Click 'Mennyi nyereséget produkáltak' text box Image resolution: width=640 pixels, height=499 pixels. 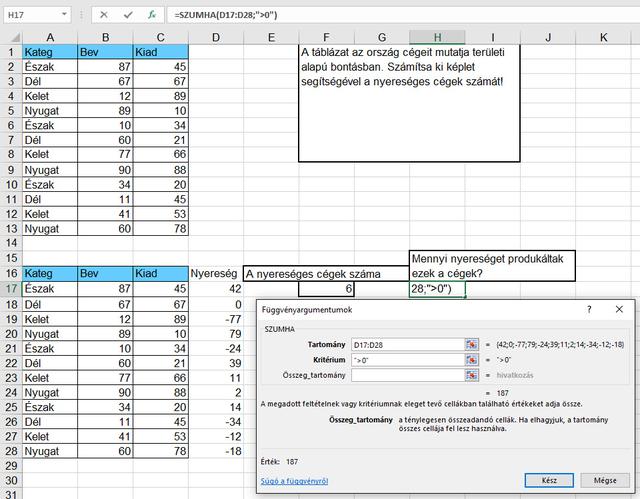(492, 266)
